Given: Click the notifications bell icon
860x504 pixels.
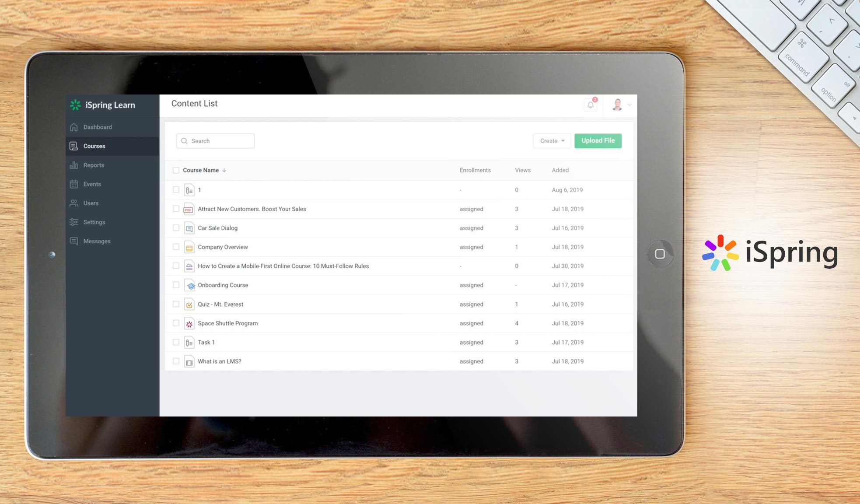Looking at the screenshot, I should [591, 105].
